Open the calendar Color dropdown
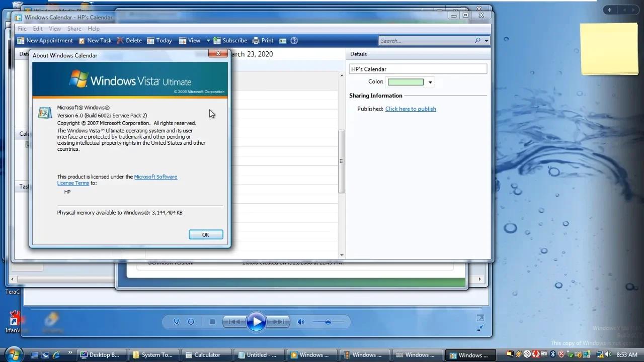644x362 pixels. (430, 81)
